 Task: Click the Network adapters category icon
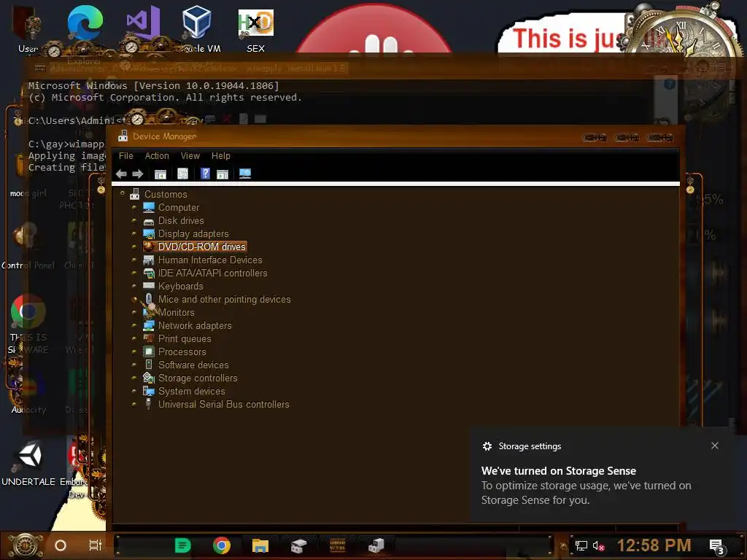[x=149, y=325]
